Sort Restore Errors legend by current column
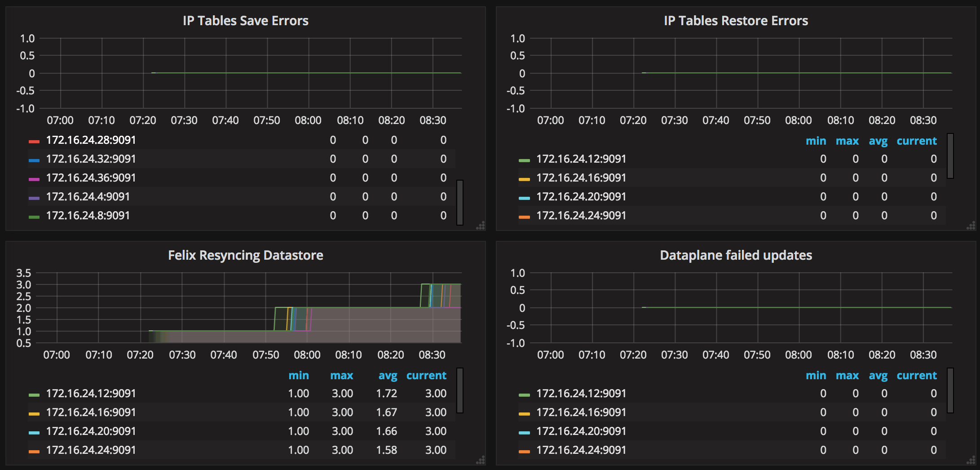This screenshot has height=470, width=980. click(916, 141)
